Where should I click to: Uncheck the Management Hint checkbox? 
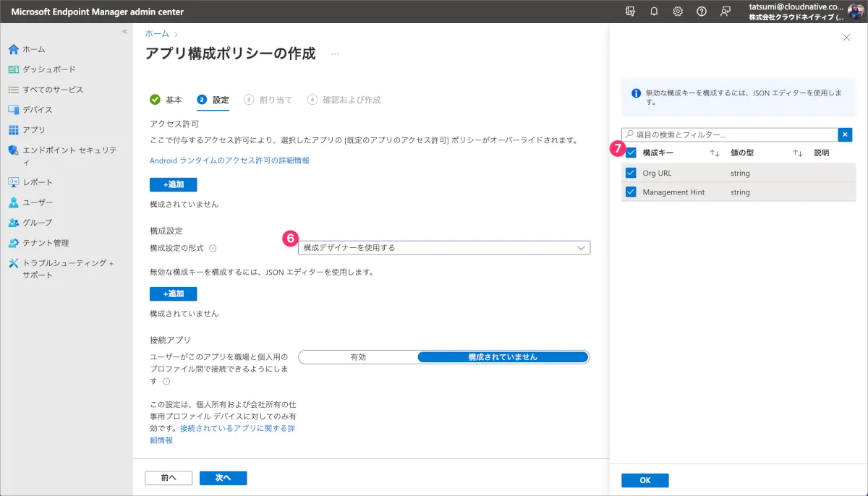click(x=631, y=192)
